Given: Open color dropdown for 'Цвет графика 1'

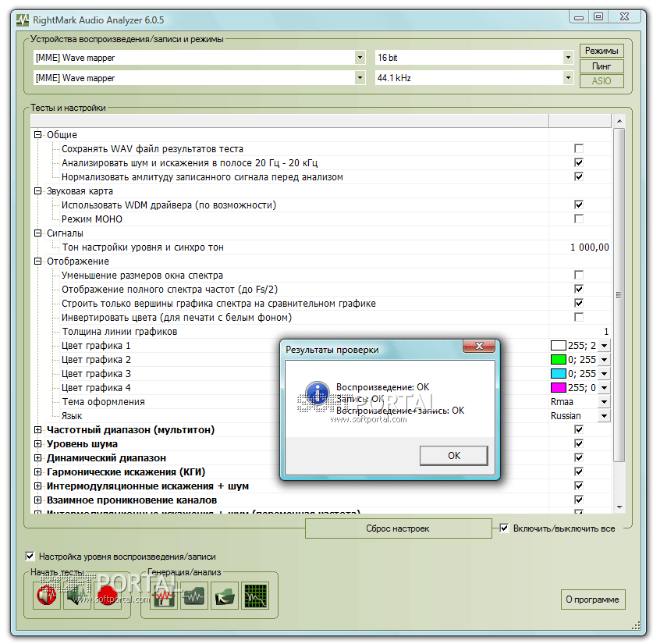Looking at the screenshot, I should point(605,345).
